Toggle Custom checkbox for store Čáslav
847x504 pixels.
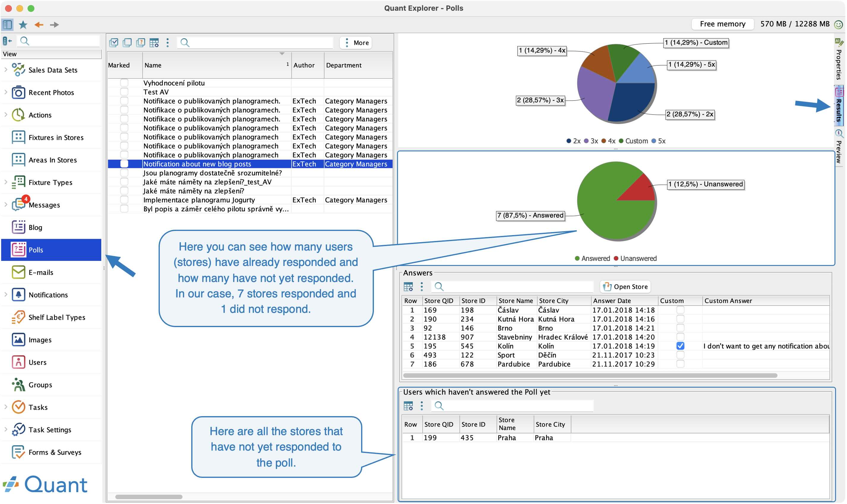pos(680,310)
